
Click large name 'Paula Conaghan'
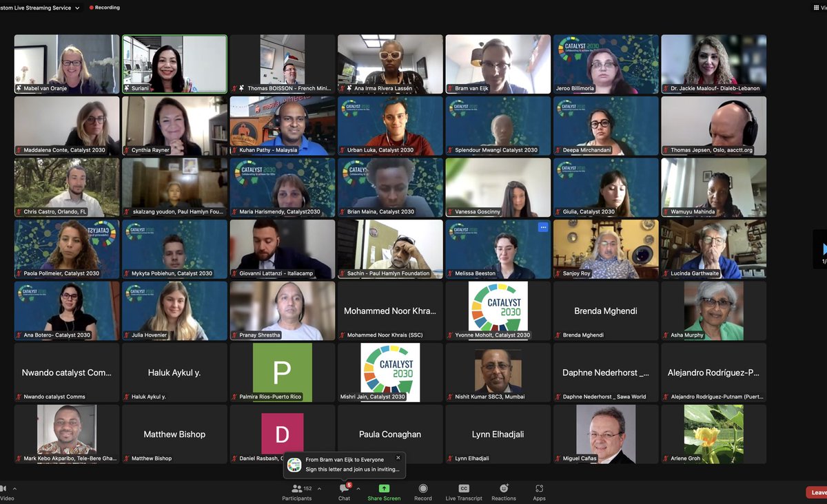(x=390, y=434)
